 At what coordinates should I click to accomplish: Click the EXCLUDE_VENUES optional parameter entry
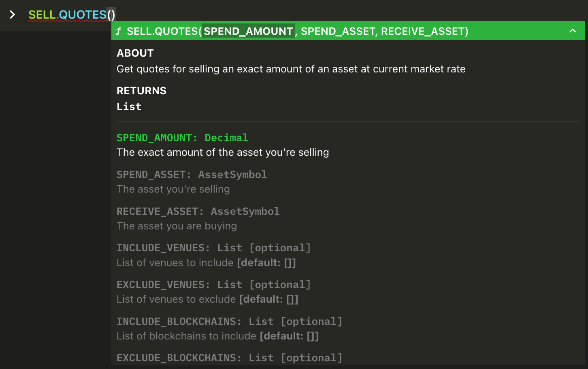coord(213,285)
